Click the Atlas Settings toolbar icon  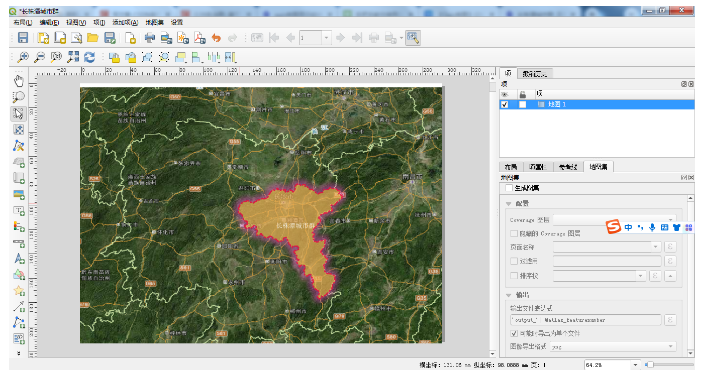pos(413,38)
